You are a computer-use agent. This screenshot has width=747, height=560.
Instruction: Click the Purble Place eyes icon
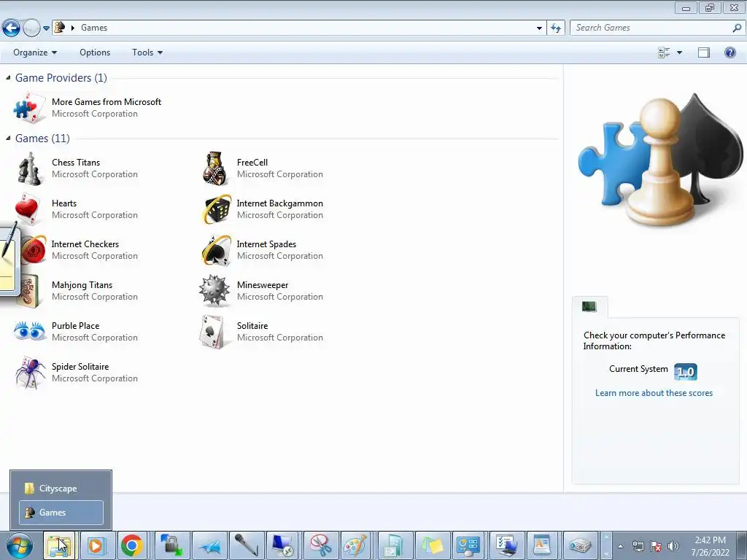point(29,331)
